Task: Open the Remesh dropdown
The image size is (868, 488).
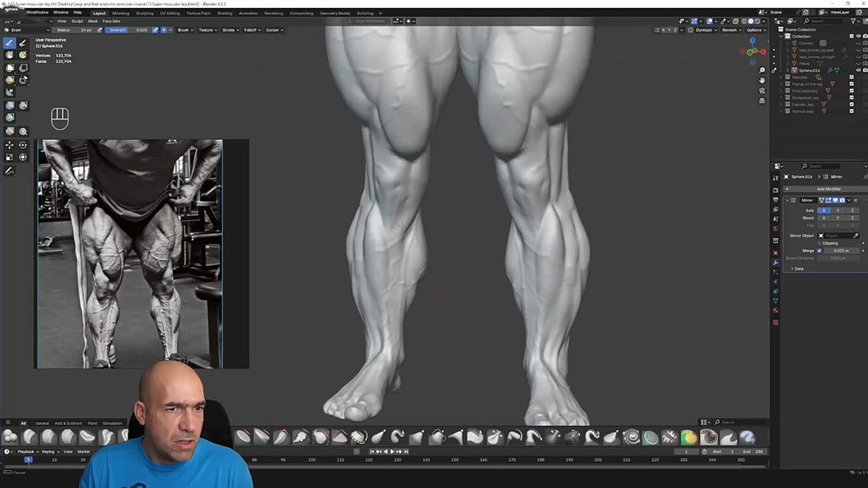Action: [731, 30]
